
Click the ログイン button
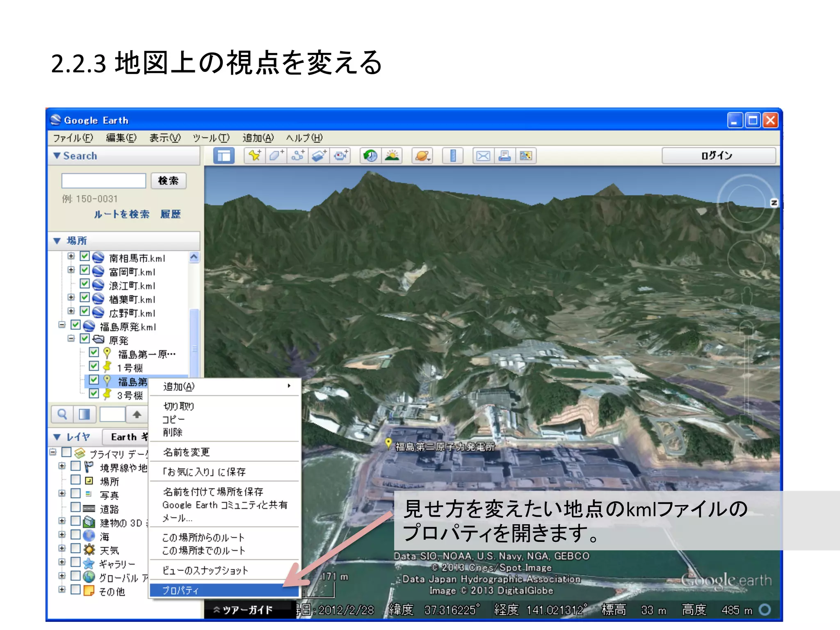point(719,156)
